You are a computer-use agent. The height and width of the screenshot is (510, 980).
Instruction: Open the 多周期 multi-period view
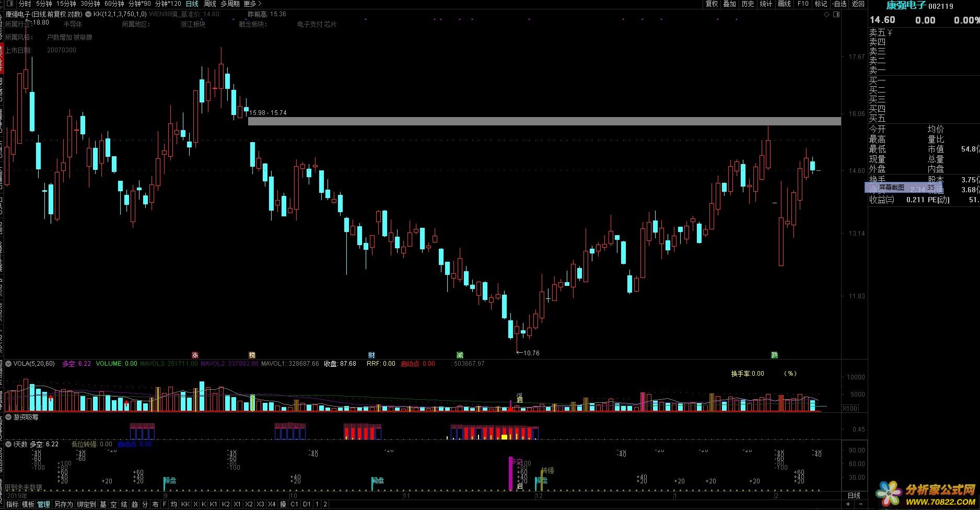click(230, 4)
